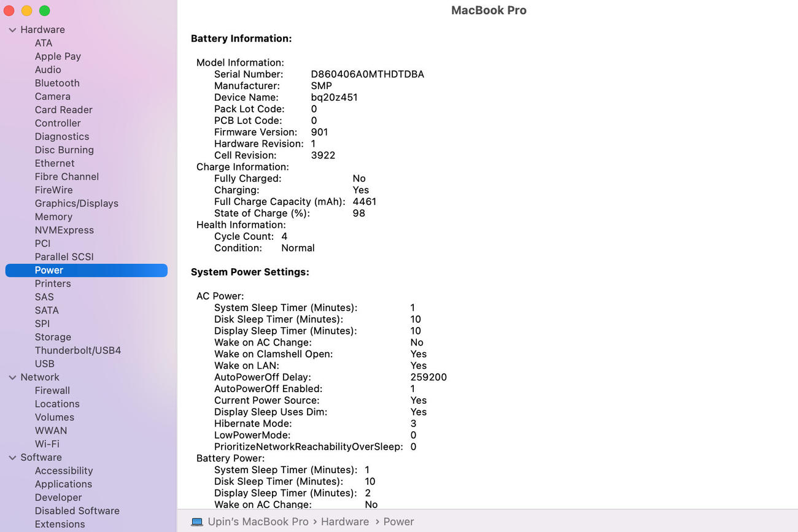The height and width of the screenshot is (532, 798).
Task: Click the Full Charge Capacity value 4461
Action: point(365,202)
